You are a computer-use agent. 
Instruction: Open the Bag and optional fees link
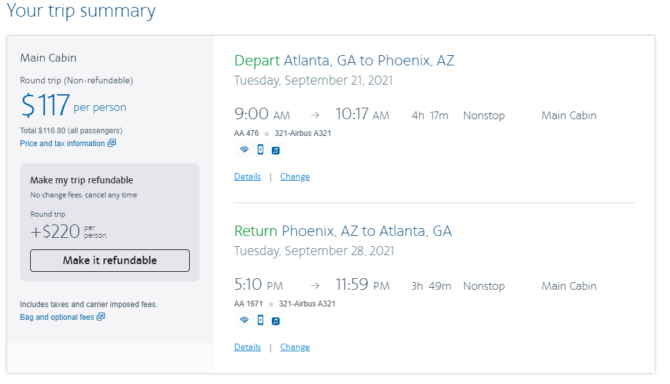[57, 317]
